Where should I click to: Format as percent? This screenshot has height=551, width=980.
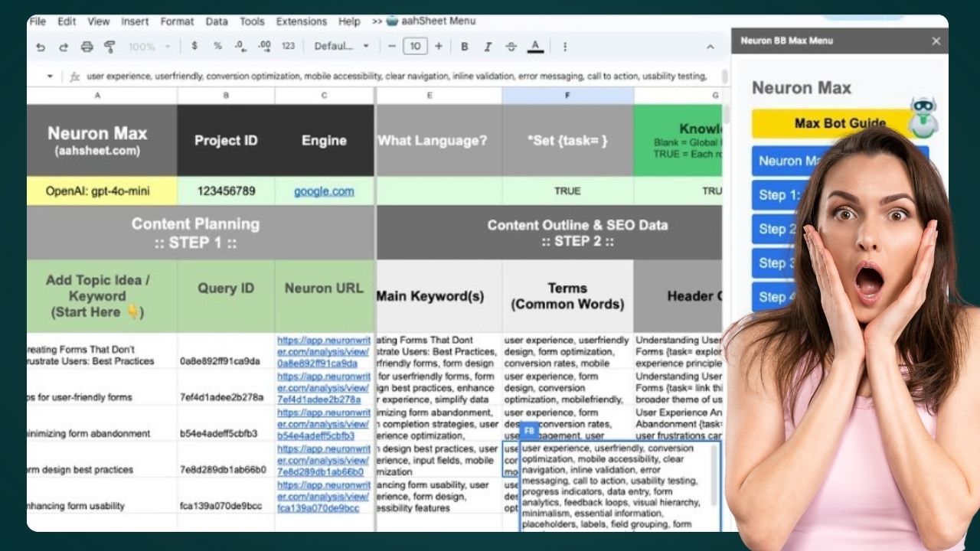click(217, 46)
